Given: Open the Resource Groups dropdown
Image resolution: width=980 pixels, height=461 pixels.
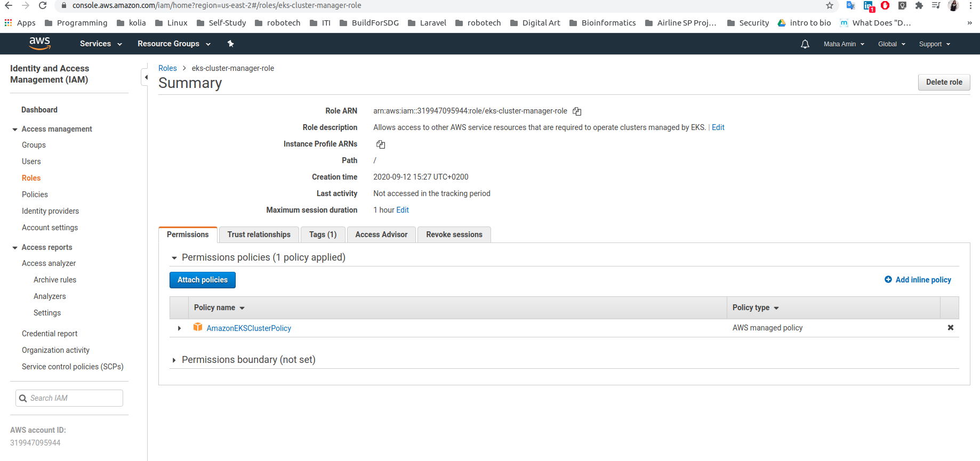Looking at the screenshot, I should click(174, 44).
